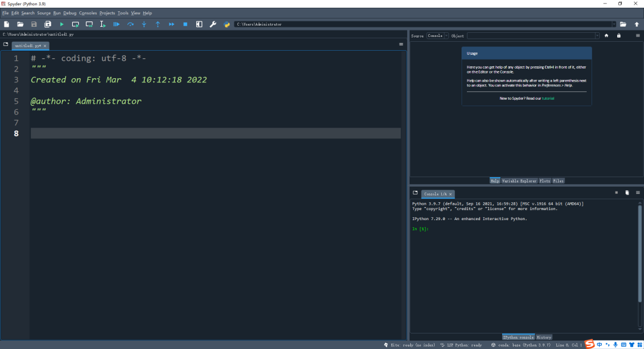Click the Save all files icon
Image resolution: width=644 pixels, height=349 pixels.
(x=48, y=24)
